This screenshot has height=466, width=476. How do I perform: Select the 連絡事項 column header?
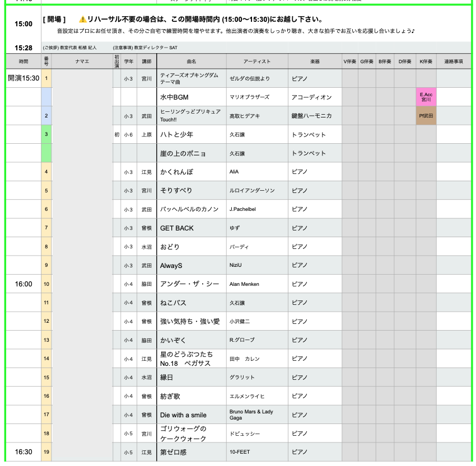(454, 62)
